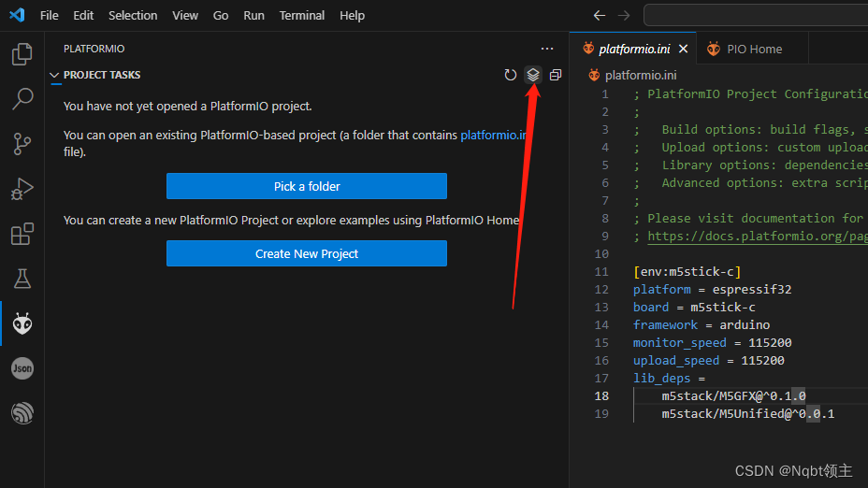Open the Go menu
The width and height of the screenshot is (868, 488).
click(x=221, y=16)
